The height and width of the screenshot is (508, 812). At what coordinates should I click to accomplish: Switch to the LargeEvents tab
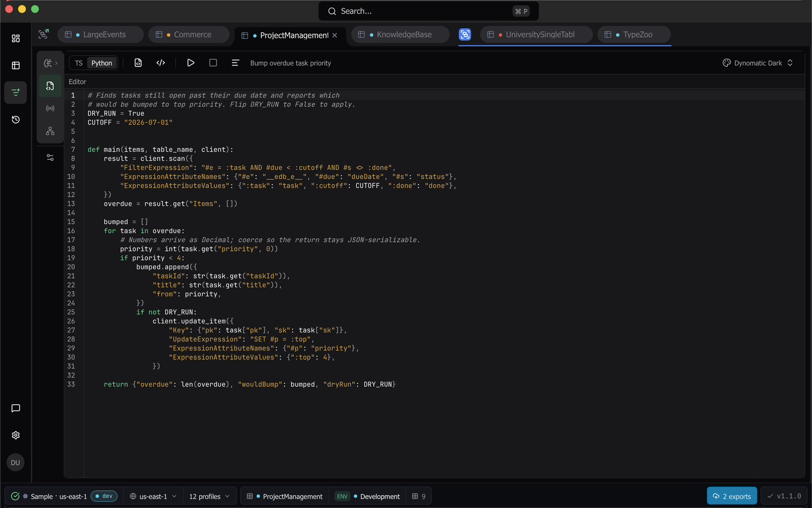point(100,34)
